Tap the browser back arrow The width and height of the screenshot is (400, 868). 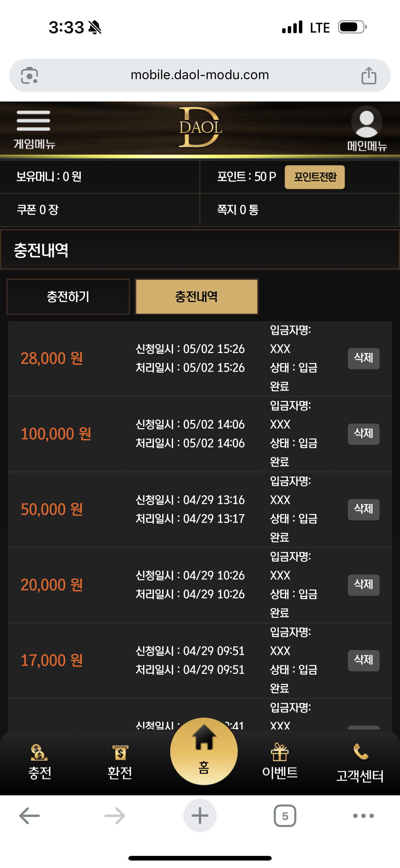(30, 816)
